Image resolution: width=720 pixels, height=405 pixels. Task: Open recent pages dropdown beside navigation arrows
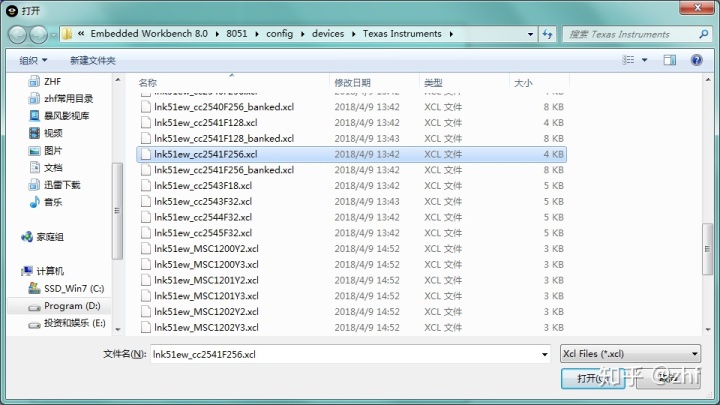pos(53,35)
